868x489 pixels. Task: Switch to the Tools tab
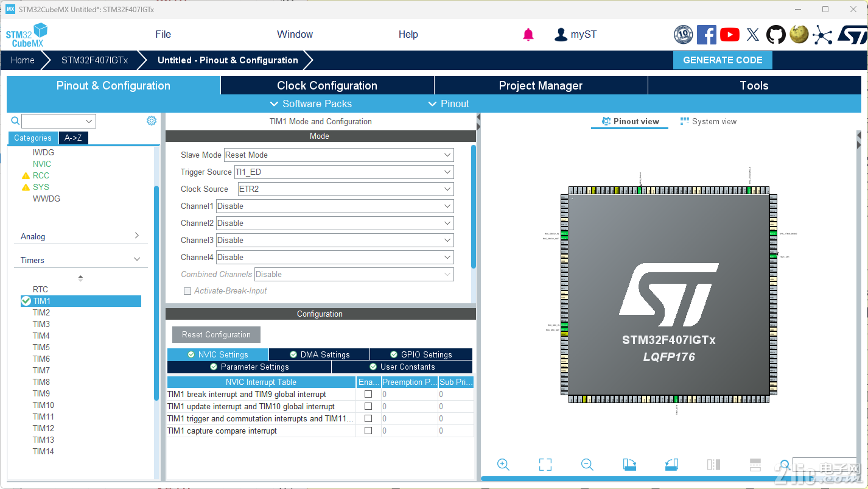point(755,85)
